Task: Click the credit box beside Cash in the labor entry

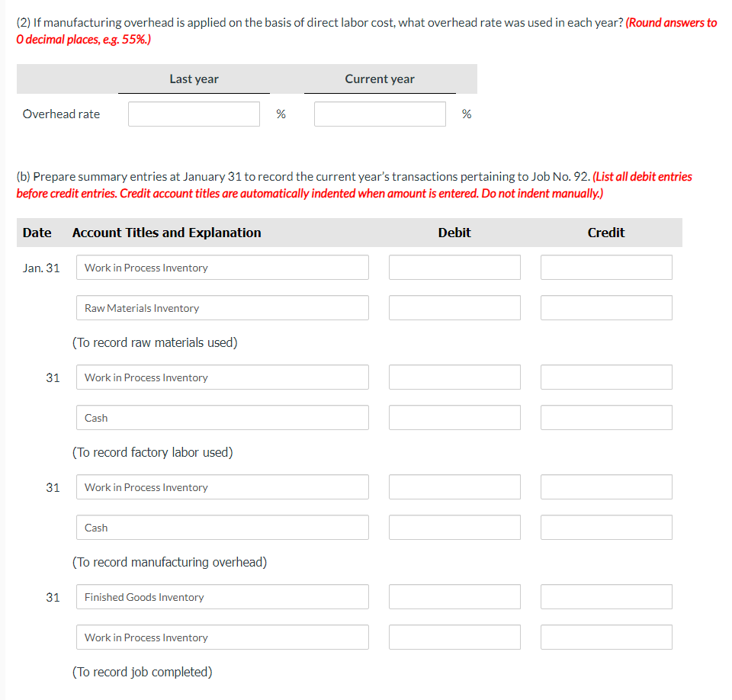Action: point(605,417)
